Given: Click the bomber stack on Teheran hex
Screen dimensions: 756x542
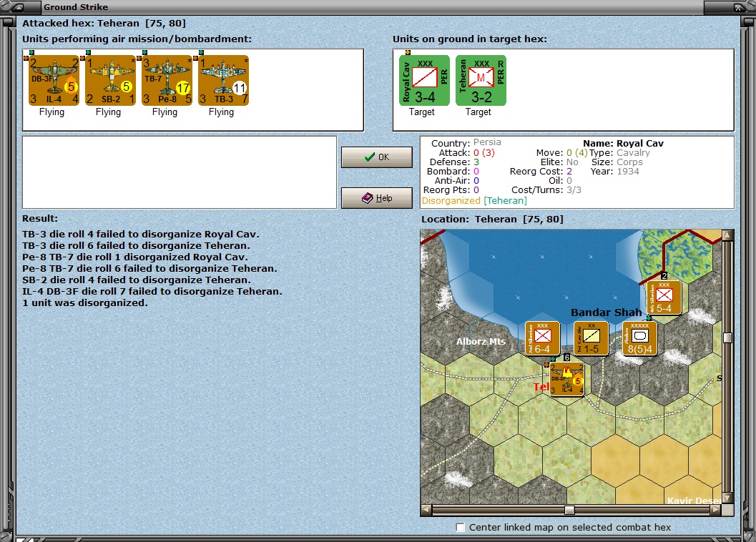Looking at the screenshot, I should tap(567, 379).
